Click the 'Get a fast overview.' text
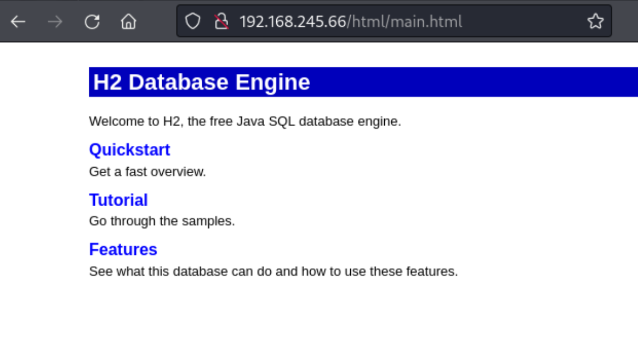The width and height of the screenshot is (638, 364). coord(147,172)
